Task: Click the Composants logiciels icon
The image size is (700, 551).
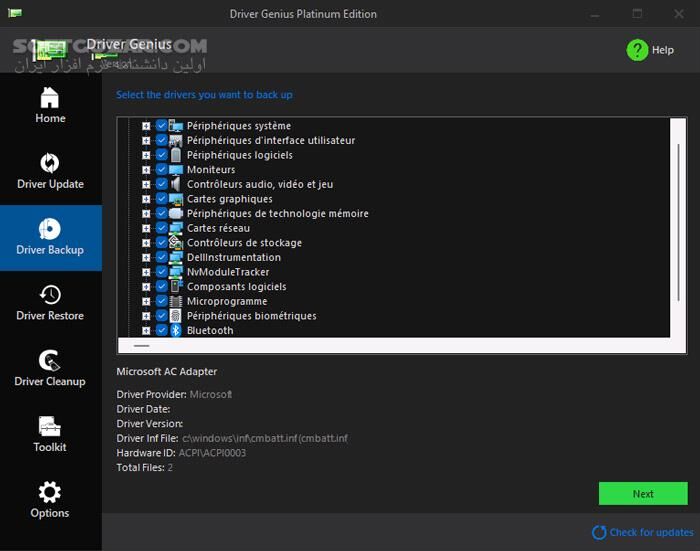Action: click(175, 287)
